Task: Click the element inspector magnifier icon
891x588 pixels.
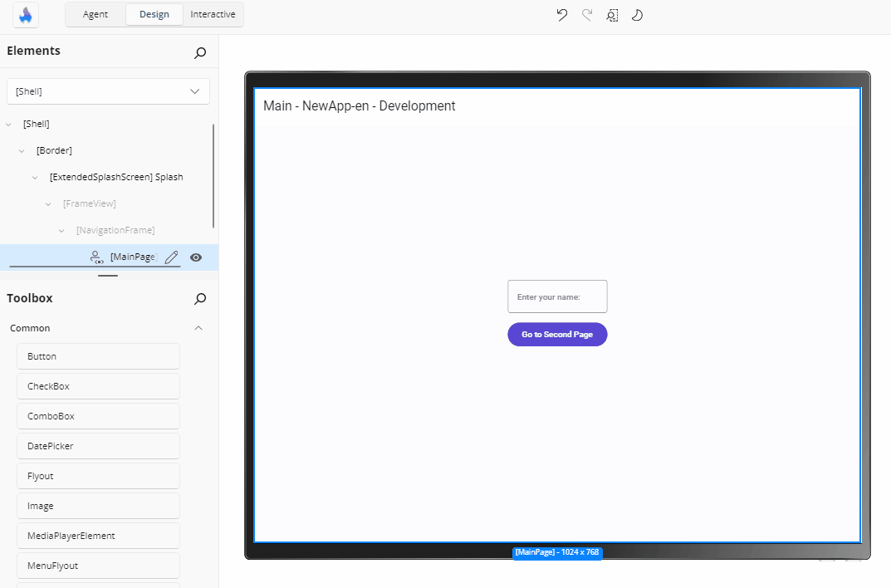Action: 612,15
